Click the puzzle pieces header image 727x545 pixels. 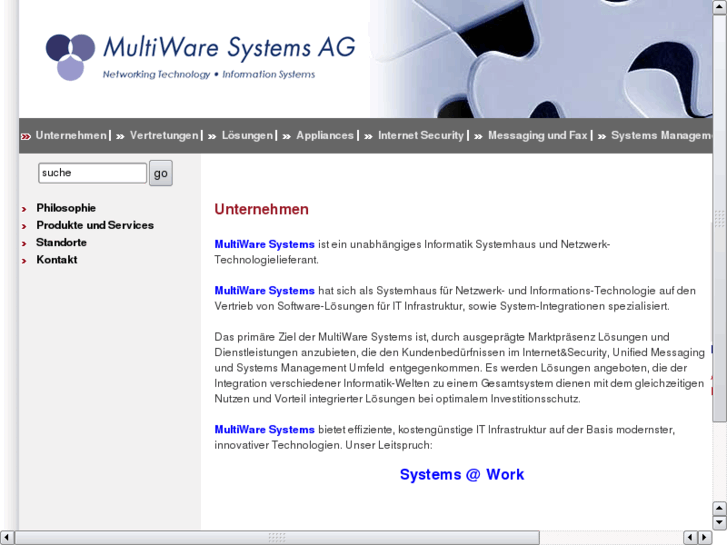point(541,59)
